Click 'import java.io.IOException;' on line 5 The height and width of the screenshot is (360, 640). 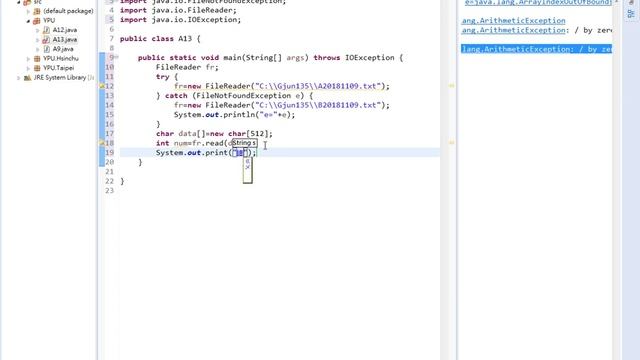tap(180, 20)
